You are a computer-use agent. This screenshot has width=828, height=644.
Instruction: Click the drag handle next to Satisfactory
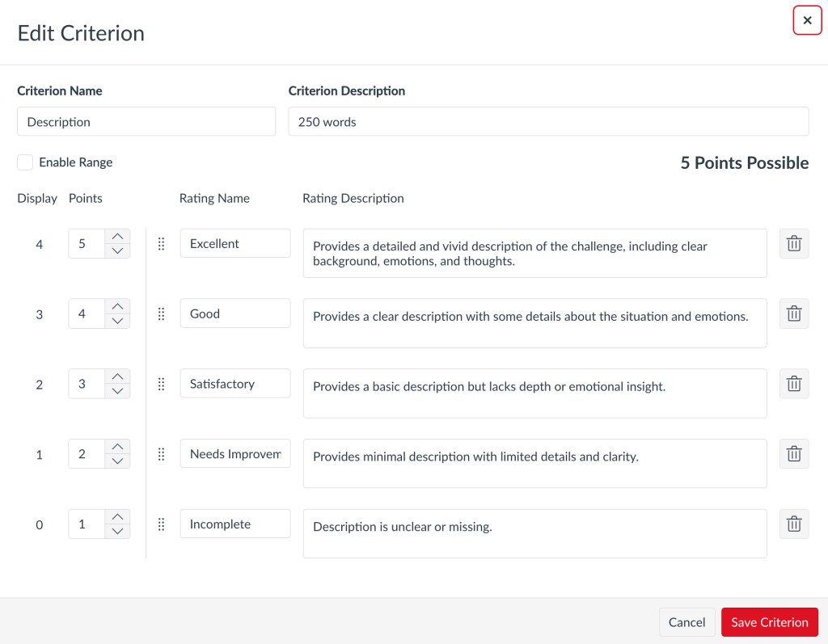161,385
